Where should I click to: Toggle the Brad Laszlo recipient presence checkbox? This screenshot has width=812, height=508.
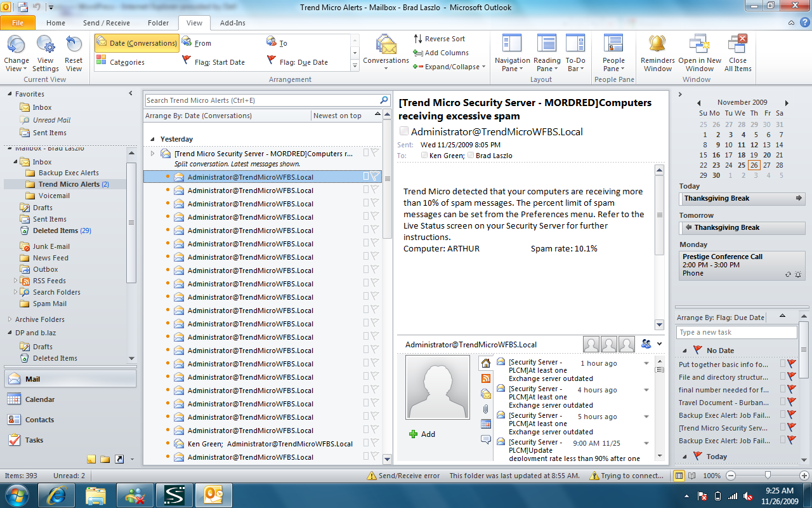pos(471,156)
